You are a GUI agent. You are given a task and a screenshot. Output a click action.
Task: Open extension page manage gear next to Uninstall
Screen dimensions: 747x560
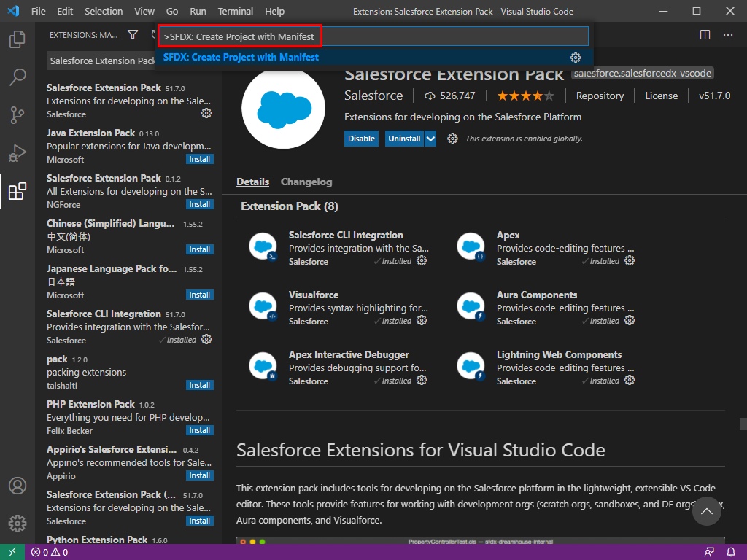tap(452, 139)
